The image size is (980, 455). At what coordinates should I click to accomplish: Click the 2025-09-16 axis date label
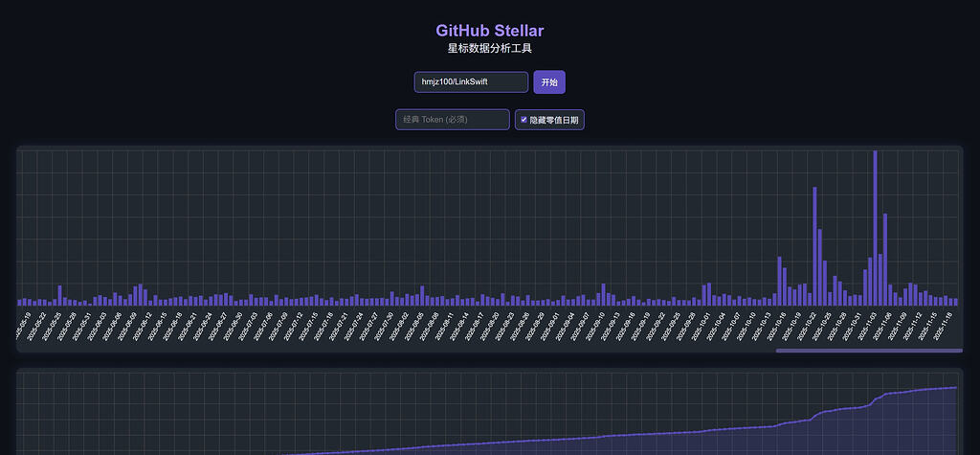tap(624, 326)
